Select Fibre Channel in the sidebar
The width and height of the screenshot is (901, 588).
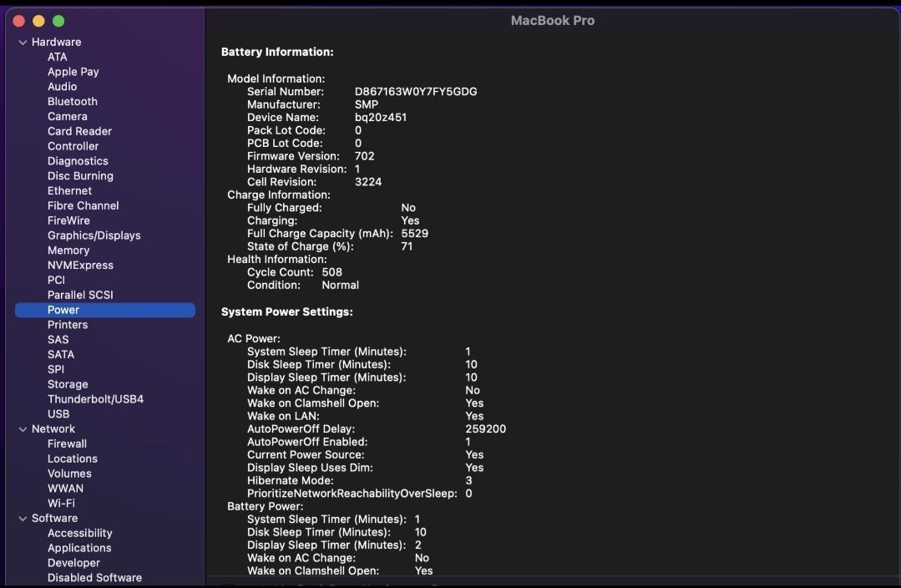point(84,205)
